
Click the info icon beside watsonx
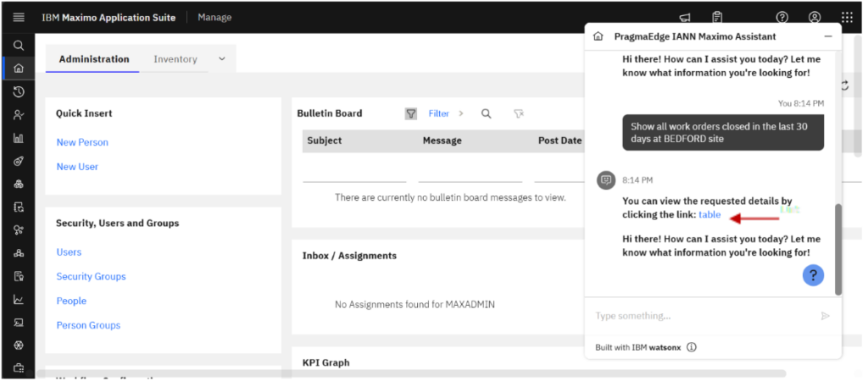pyautogui.click(x=692, y=347)
